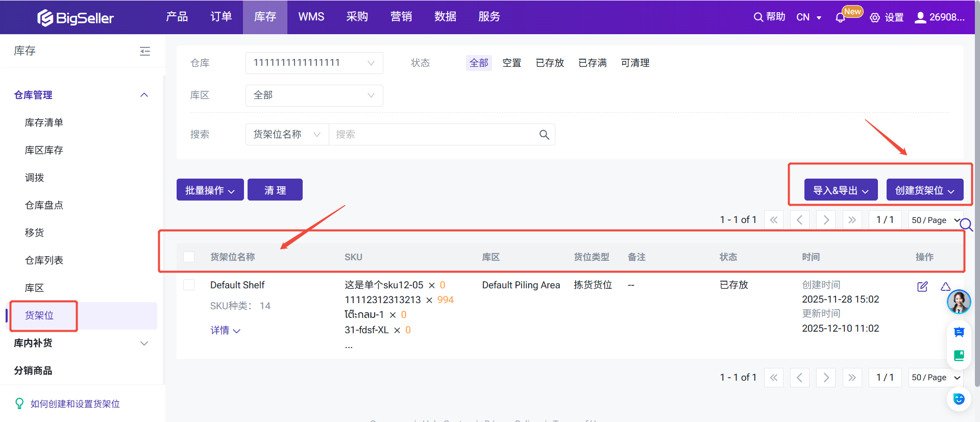
Task: Tick the Default Shelf row checkbox
Action: (x=189, y=285)
